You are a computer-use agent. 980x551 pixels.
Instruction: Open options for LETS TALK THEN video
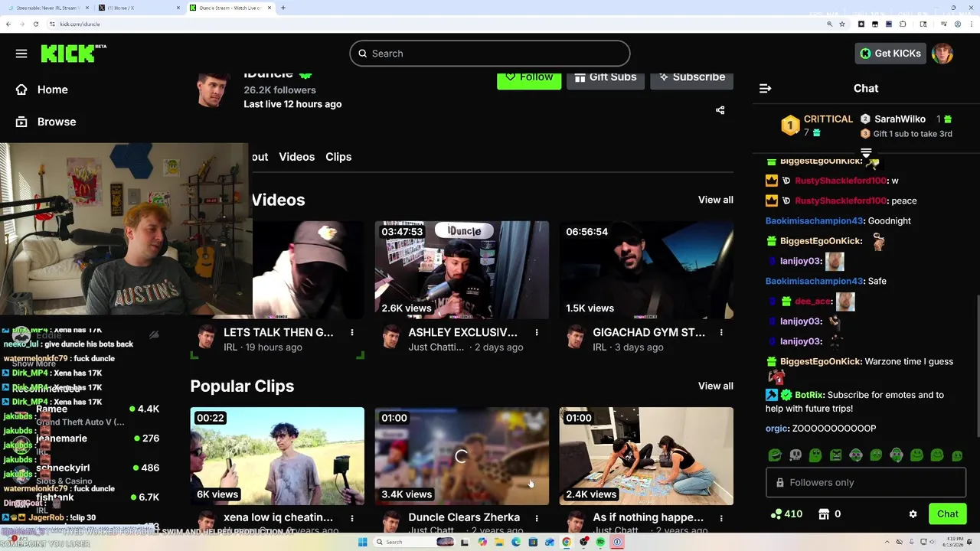click(352, 333)
